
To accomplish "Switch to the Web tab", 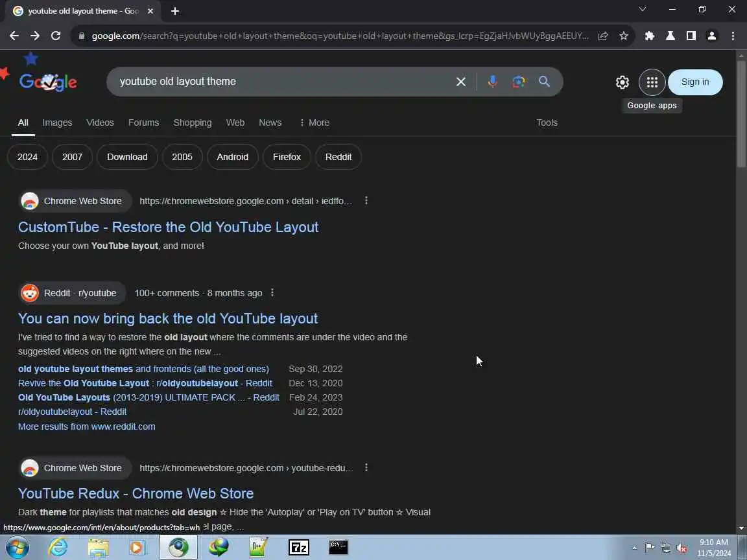I will [x=235, y=122].
